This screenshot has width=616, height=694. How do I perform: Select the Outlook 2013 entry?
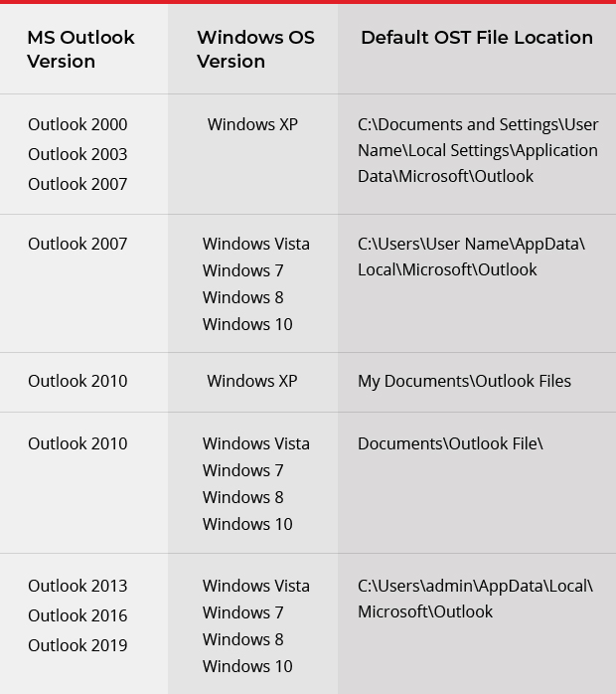tap(77, 586)
